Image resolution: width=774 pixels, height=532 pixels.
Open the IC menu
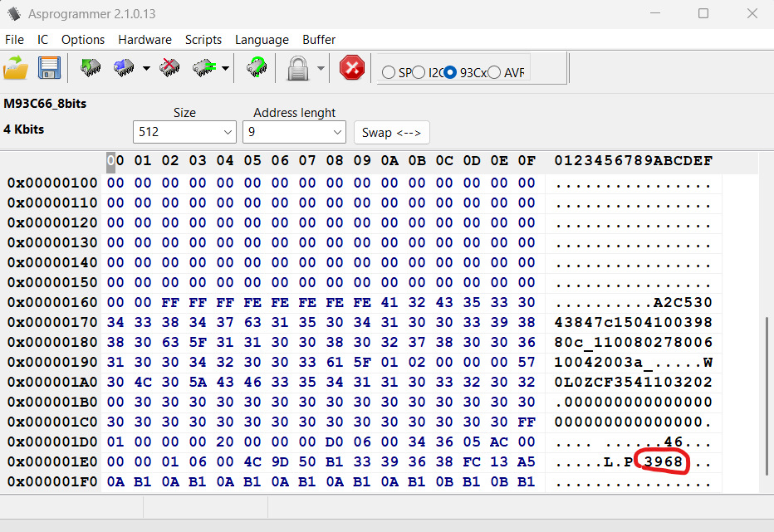[43, 40]
